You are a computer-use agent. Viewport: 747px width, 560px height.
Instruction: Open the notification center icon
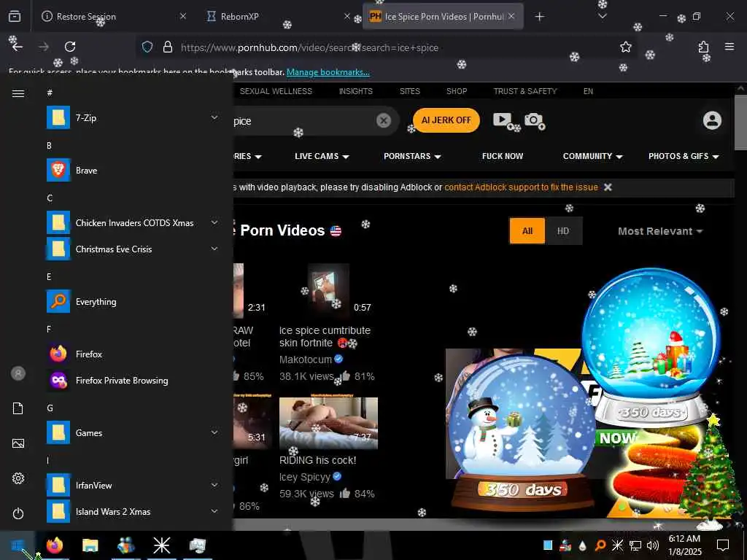(723, 545)
